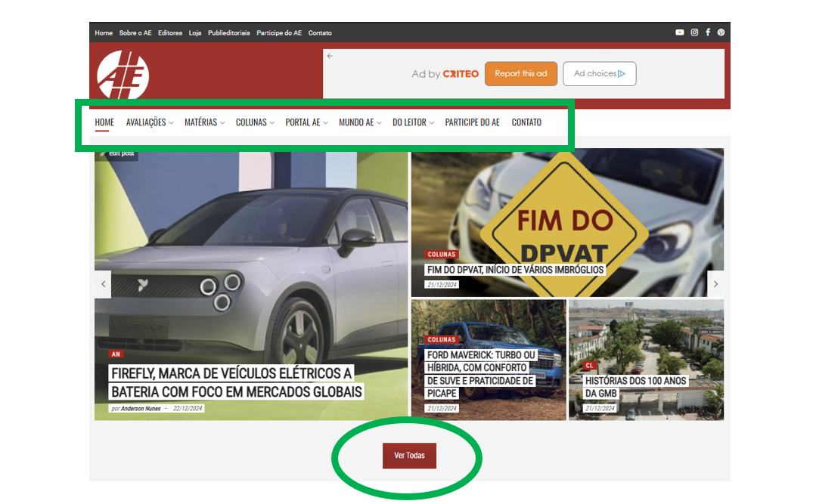Select Contato in the main navigation
Screen dimensions: 813x504
[526, 122]
